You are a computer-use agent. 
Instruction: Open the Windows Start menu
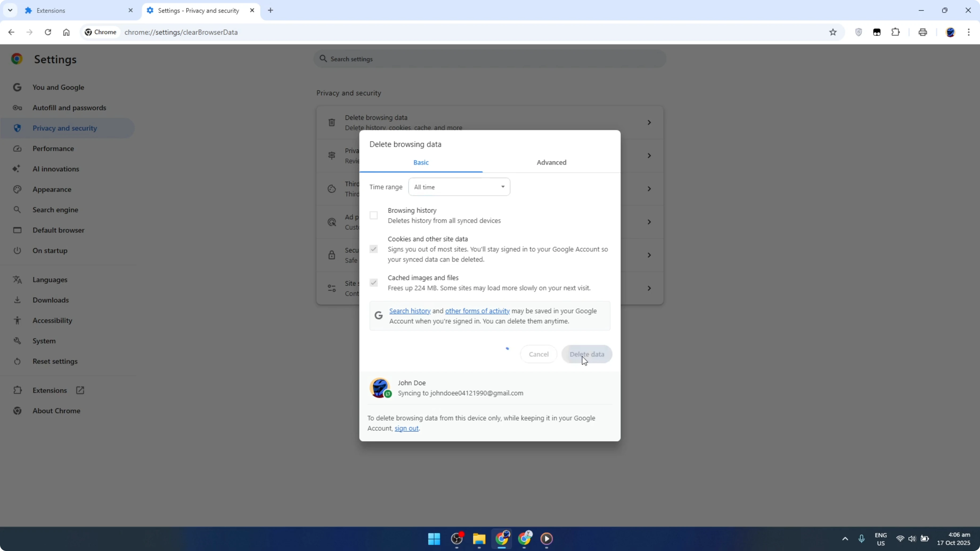[434, 539]
